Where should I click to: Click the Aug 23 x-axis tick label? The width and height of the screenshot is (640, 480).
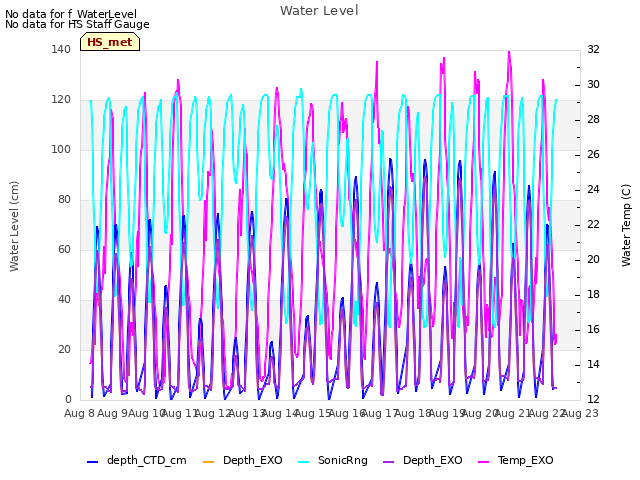coord(580,413)
